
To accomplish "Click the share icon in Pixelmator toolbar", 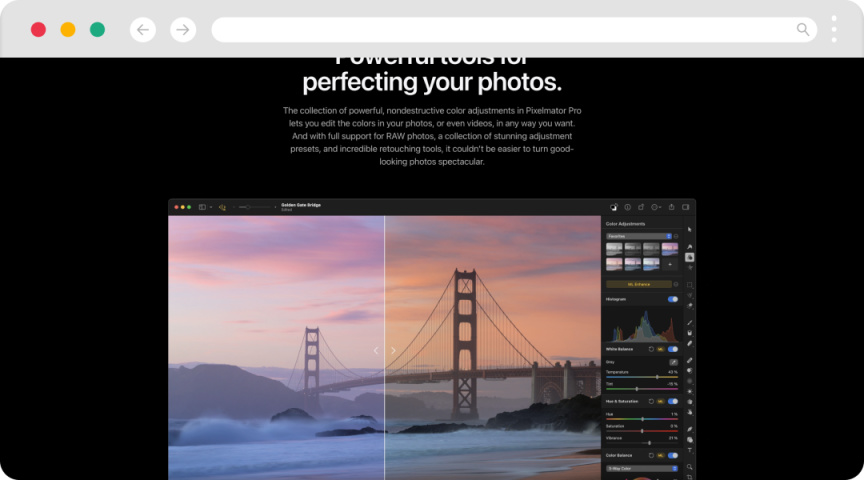I will pos(671,207).
